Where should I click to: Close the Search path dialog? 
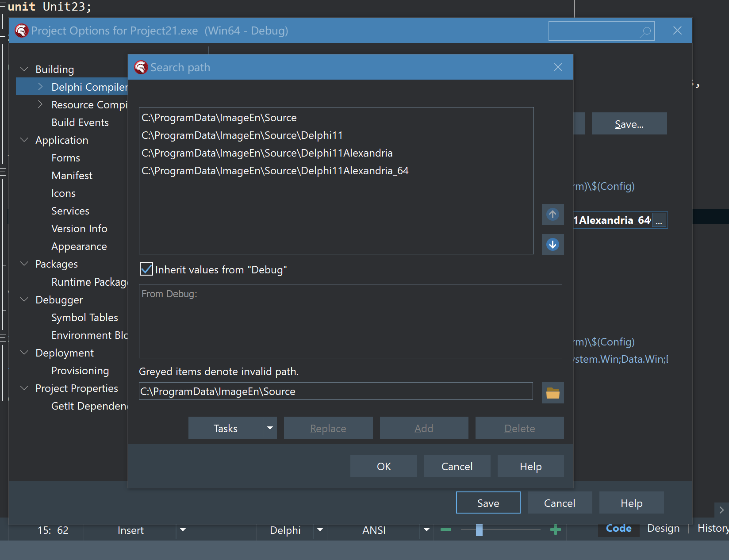(558, 67)
